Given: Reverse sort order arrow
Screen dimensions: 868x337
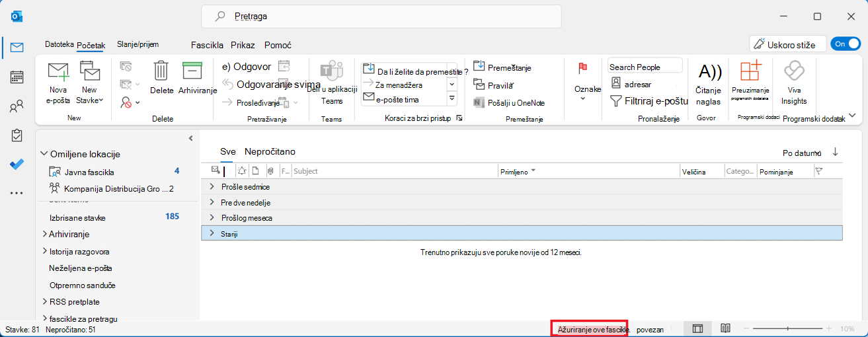Looking at the screenshot, I should pos(836,152).
